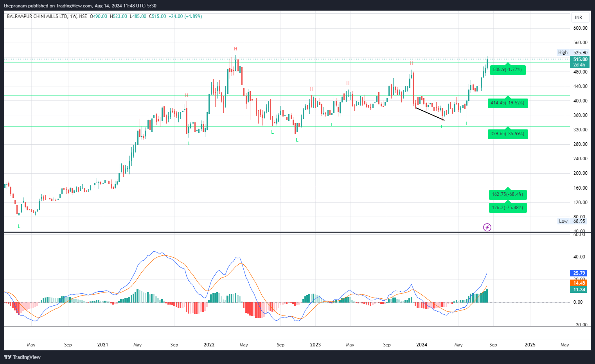Viewport: 595px width, 364px height.
Task: Click the 2024 label on time axis
Action: (x=422, y=345)
